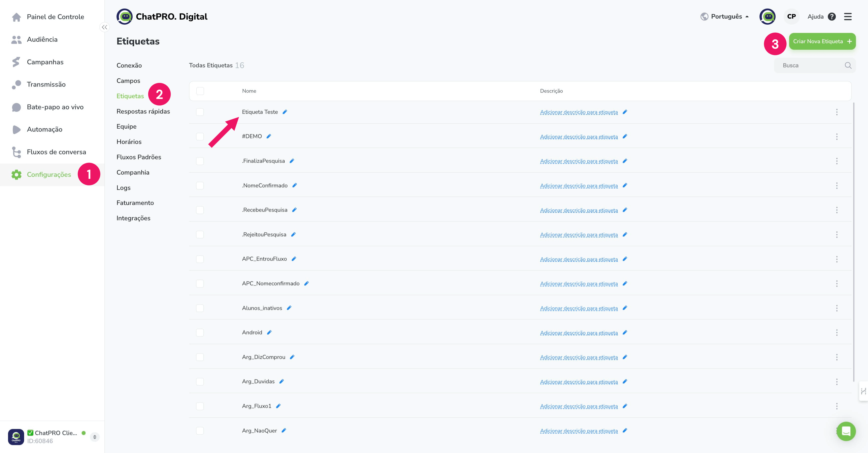Edit name pencil for .FinalizaPesquisa
Viewport: 868px width, 453px height.
292,161
